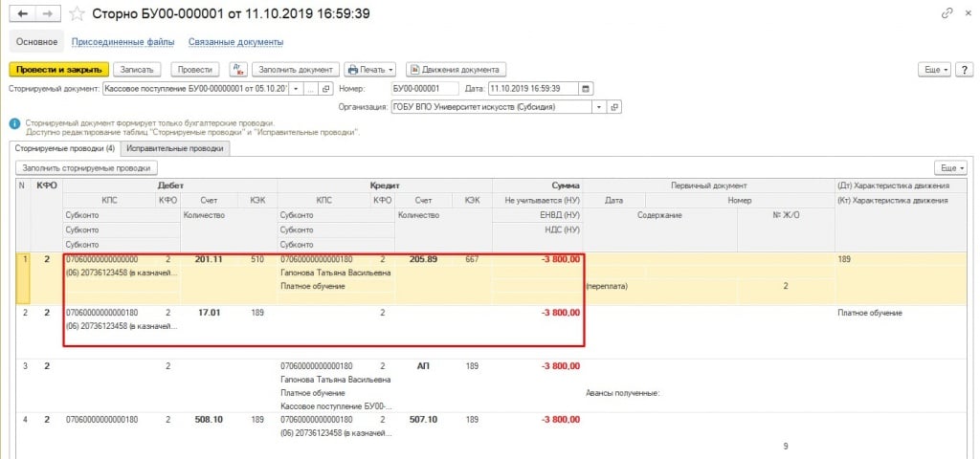Click Провести и закрыть button
This screenshot has width=980, height=459.
(58, 70)
